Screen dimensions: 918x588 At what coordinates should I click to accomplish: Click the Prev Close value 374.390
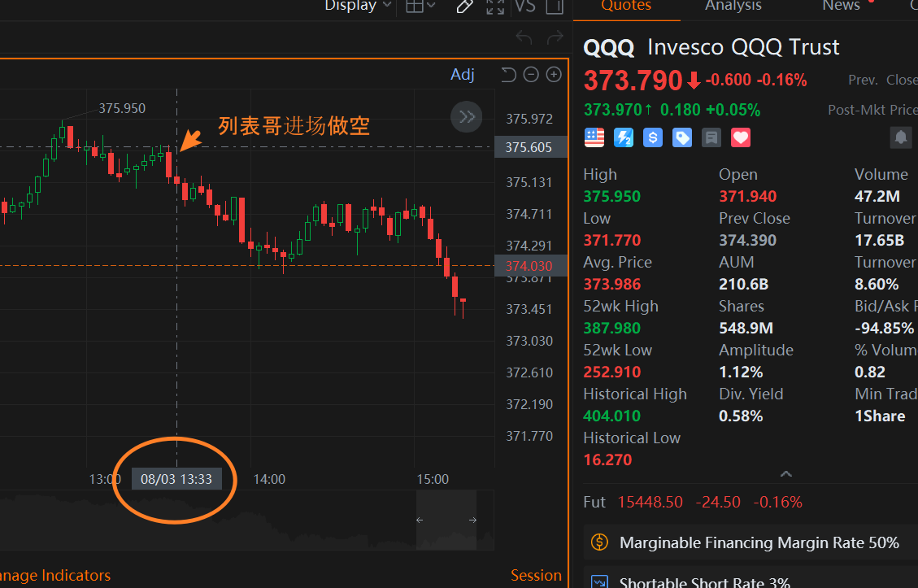pyautogui.click(x=747, y=240)
